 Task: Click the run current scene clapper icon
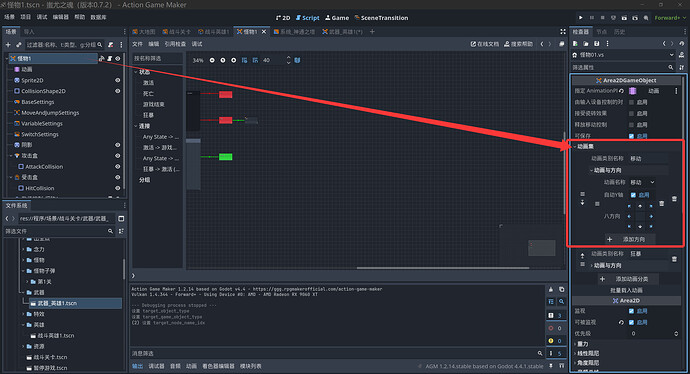pyautogui.click(x=624, y=18)
